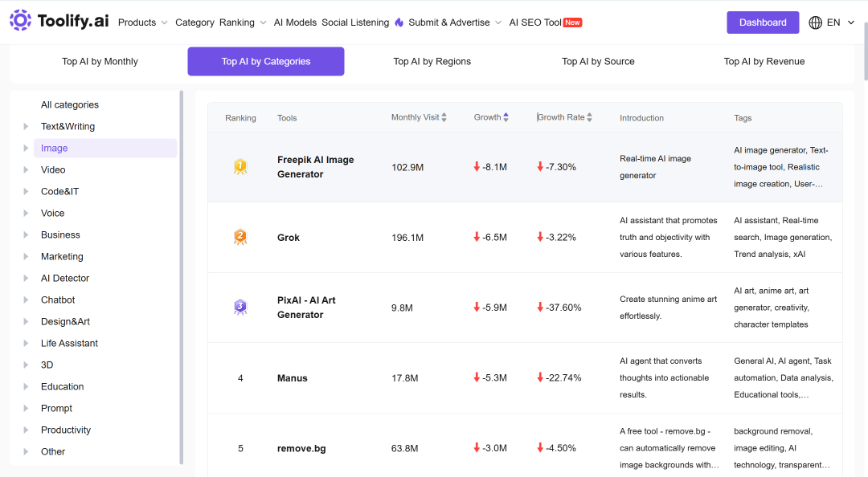The height and width of the screenshot is (477, 868).
Task: Click the orange rank 2 medal
Action: [240, 237]
